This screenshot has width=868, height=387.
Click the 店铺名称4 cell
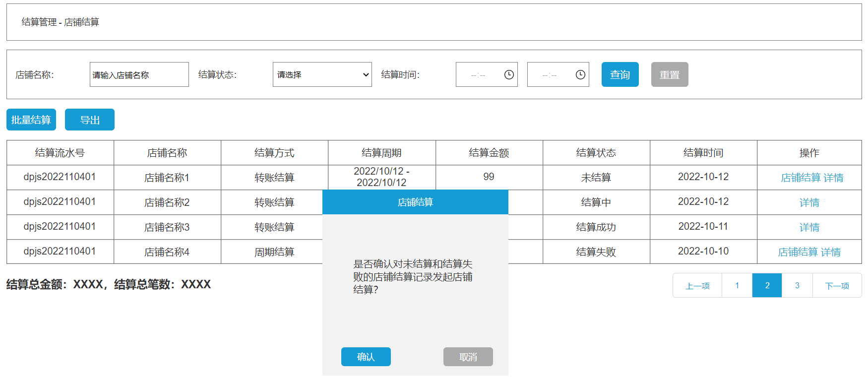coord(167,252)
